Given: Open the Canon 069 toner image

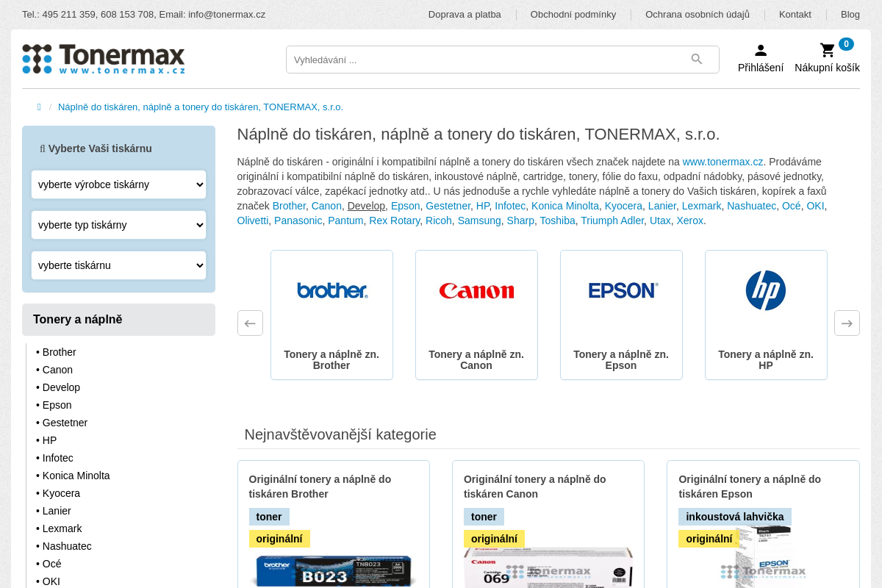Looking at the screenshot, I should [x=548, y=567].
